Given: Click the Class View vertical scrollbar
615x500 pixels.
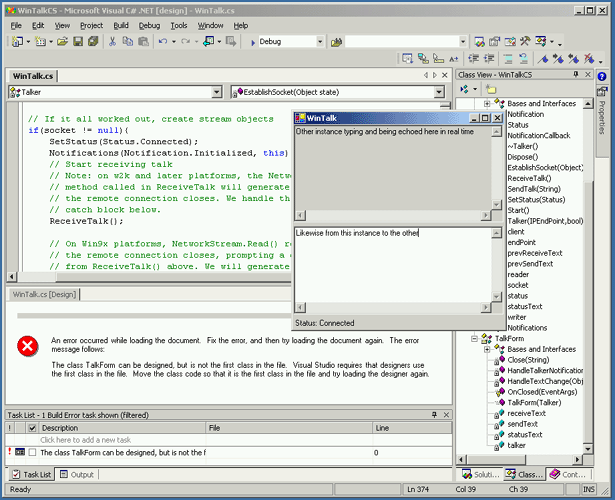Looking at the screenshot, I should (x=588, y=276).
